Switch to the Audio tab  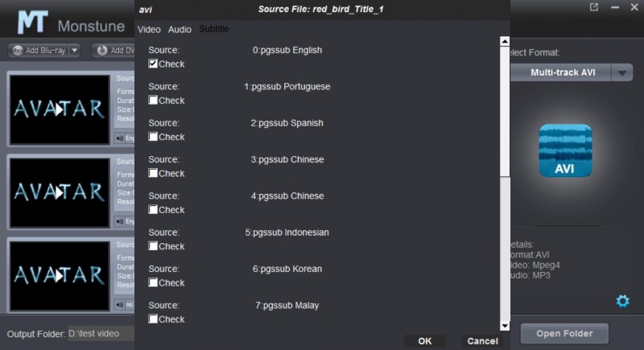tap(180, 29)
